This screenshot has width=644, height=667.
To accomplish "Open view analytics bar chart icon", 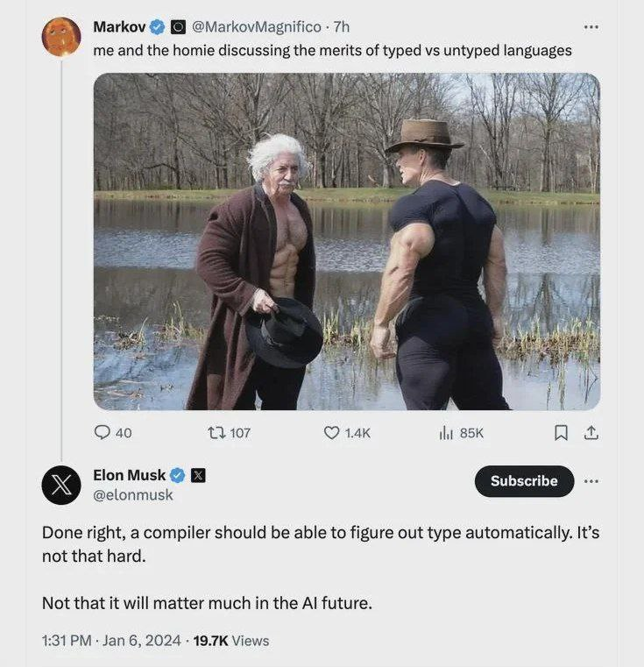I will (445, 432).
